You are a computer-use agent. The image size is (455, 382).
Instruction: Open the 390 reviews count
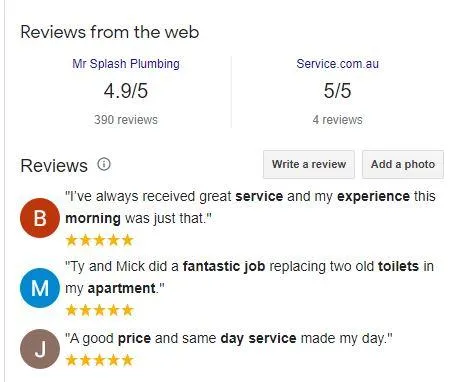126,120
